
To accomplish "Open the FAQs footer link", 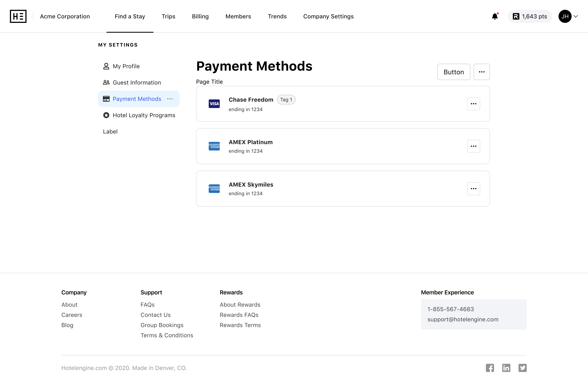I will (148, 305).
